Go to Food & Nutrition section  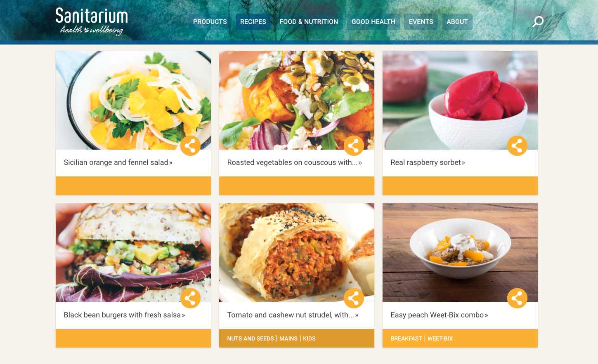pos(309,22)
